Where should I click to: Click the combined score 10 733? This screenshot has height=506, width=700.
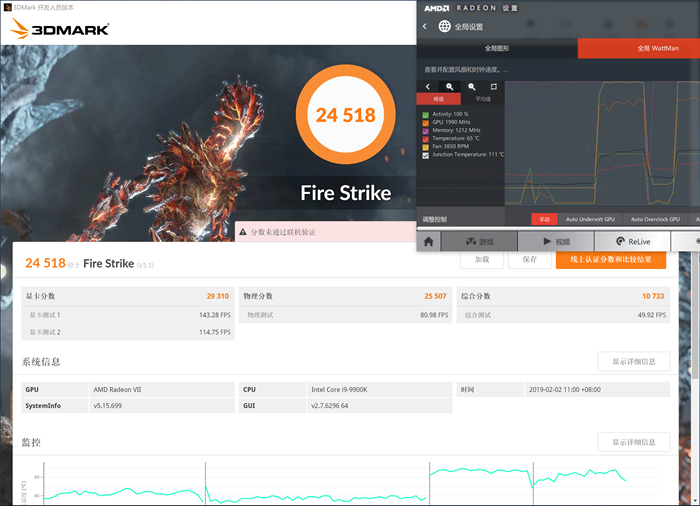click(653, 296)
